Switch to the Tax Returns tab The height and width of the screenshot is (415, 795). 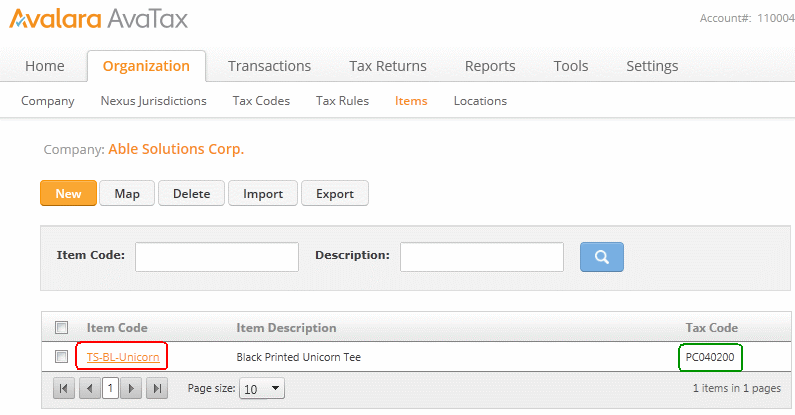(388, 66)
